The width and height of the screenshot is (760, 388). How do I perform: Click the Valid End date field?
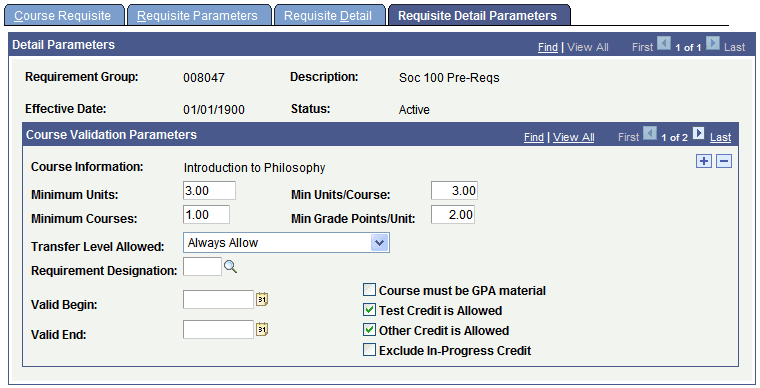(219, 329)
